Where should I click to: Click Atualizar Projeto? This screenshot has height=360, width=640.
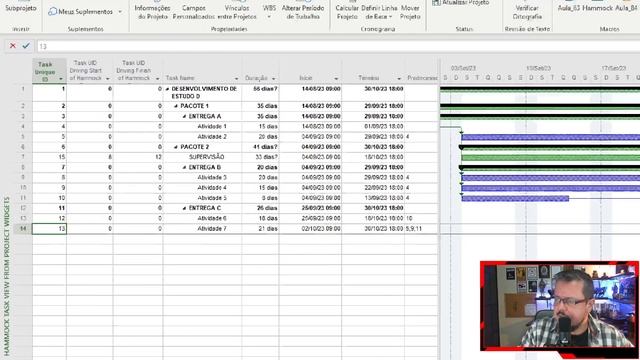coord(461,3)
